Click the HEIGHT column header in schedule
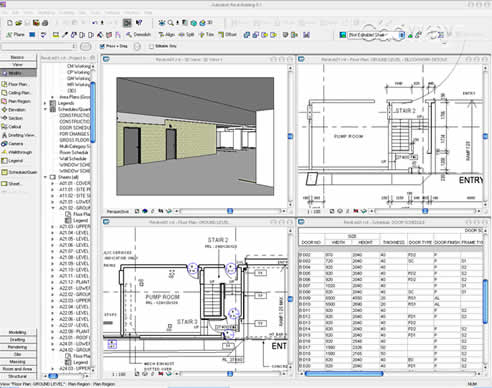Image resolution: width=492 pixels, height=388 pixels. point(365,242)
